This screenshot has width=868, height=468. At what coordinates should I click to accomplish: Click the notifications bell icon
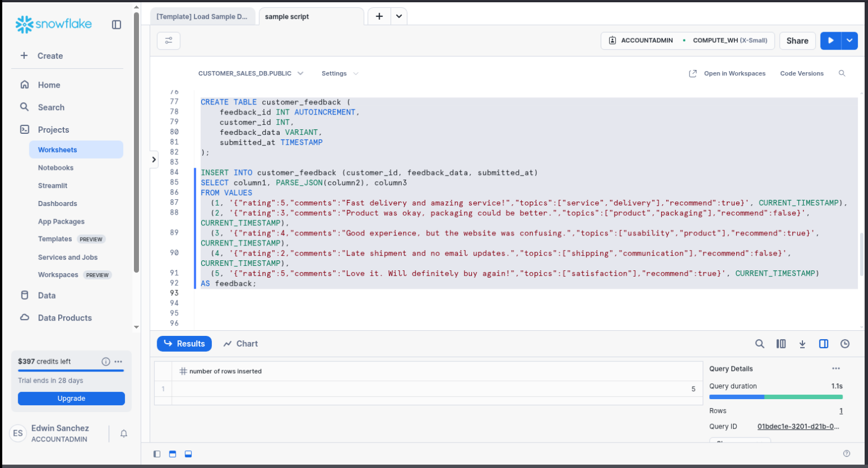pos(124,434)
